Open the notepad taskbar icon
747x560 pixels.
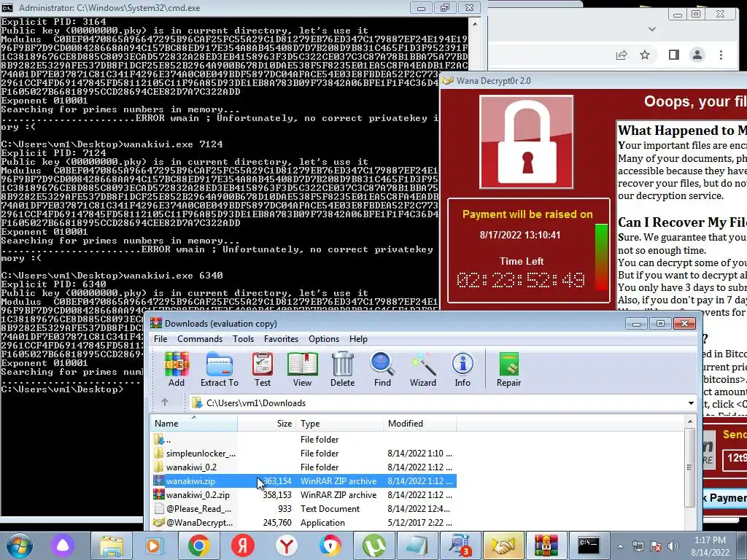click(418, 545)
